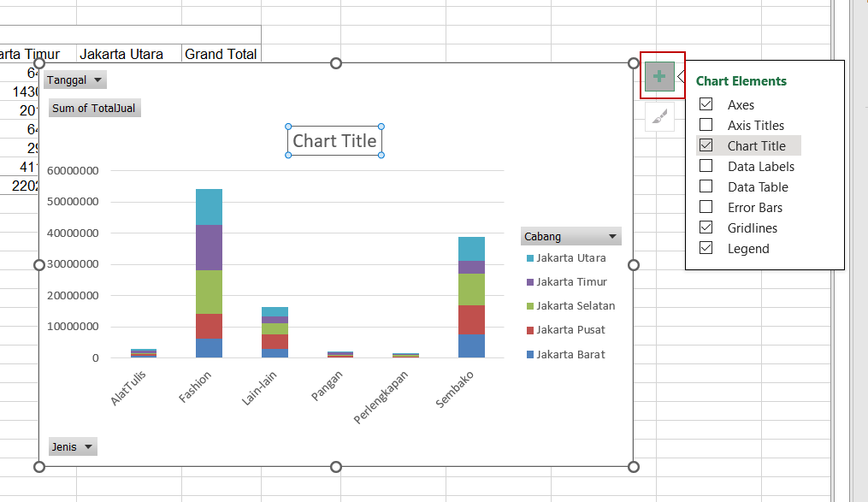Select the Jakarta Timur legend entry
Screen dimensions: 868x502
(571, 282)
